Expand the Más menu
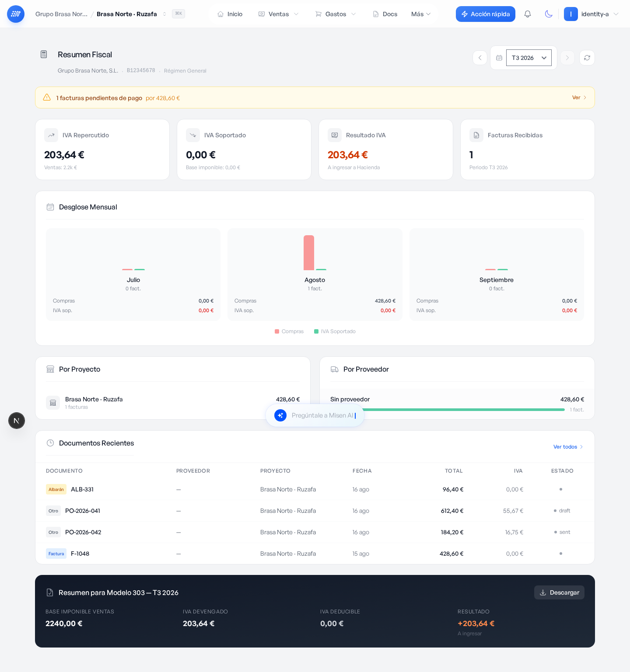 (x=421, y=14)
